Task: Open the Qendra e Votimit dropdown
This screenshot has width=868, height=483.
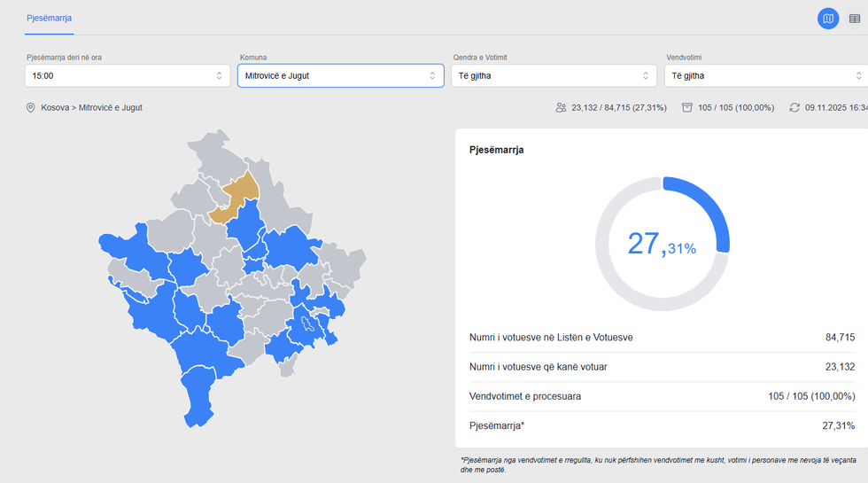Action: pos(554,76)
